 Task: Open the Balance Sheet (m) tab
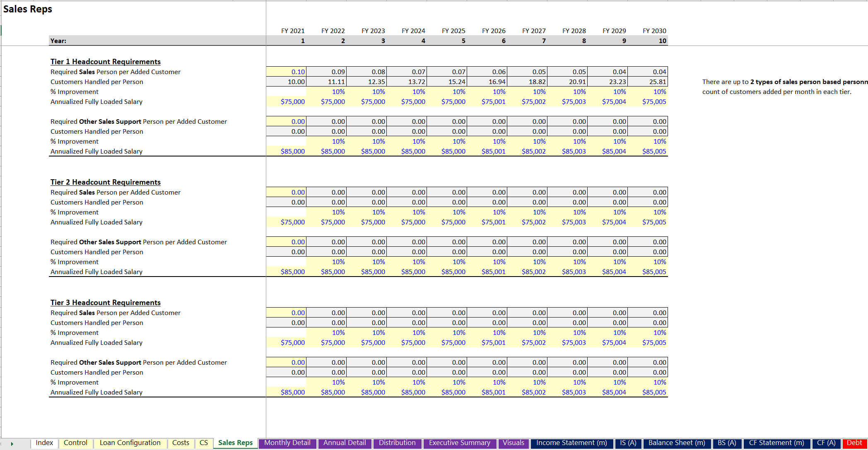pyautogui.click(x=678, y=443)
